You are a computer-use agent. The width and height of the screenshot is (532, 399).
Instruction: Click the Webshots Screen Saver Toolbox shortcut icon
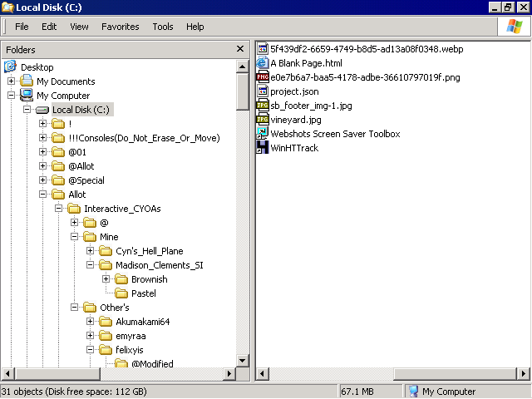click(263, 134)
